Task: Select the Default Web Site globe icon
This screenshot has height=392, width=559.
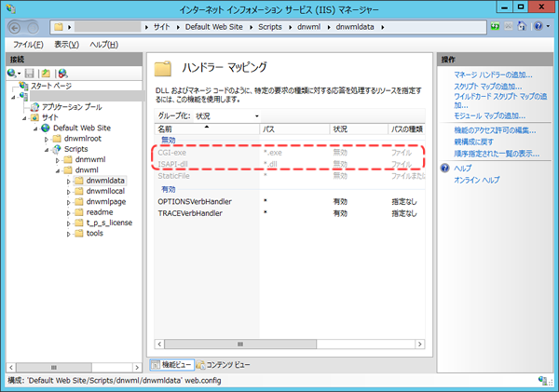Action: point(46,128)
